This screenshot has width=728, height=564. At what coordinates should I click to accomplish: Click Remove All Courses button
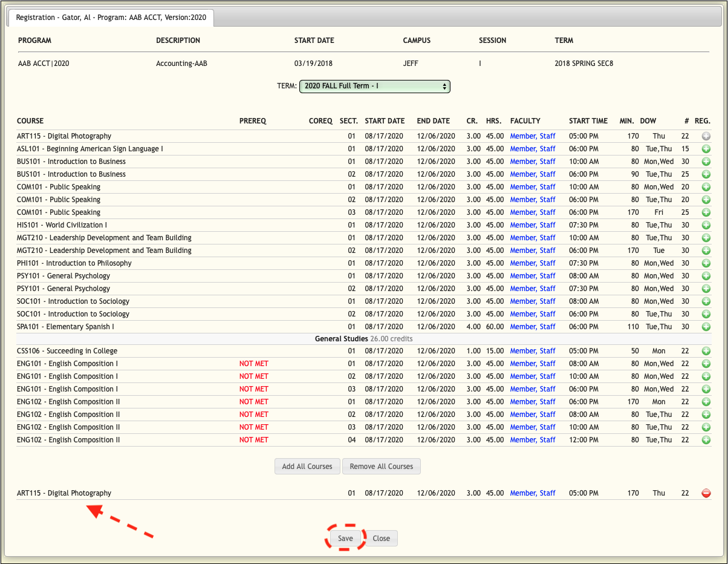pos(382,467)
